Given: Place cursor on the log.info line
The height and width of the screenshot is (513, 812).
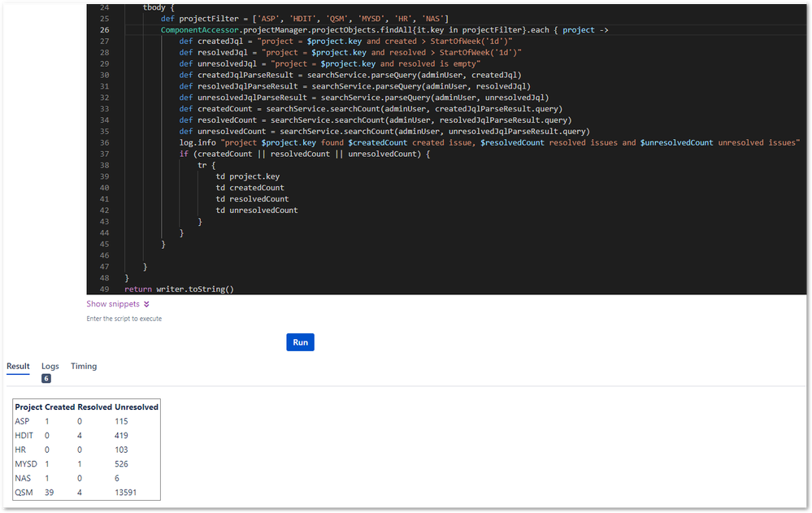Looking at the screenshot, I should 489,142.
